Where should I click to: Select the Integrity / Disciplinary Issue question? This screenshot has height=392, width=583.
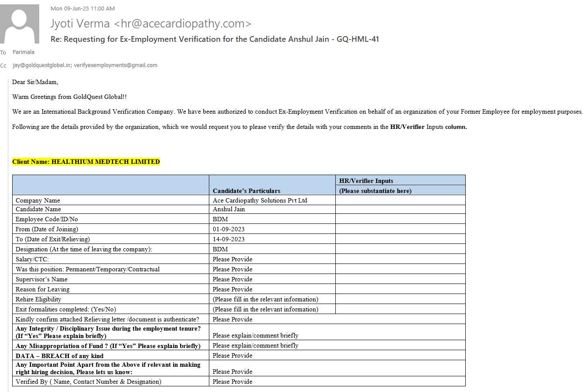click(108, 332)
